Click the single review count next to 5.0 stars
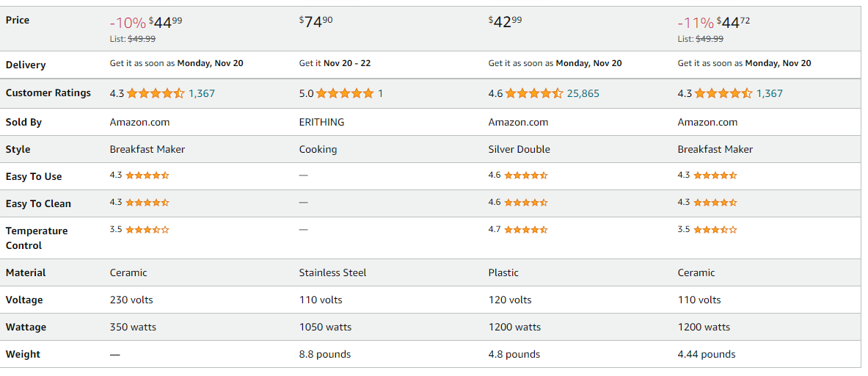Screen dimensions: 868x376 pos(380,93)
